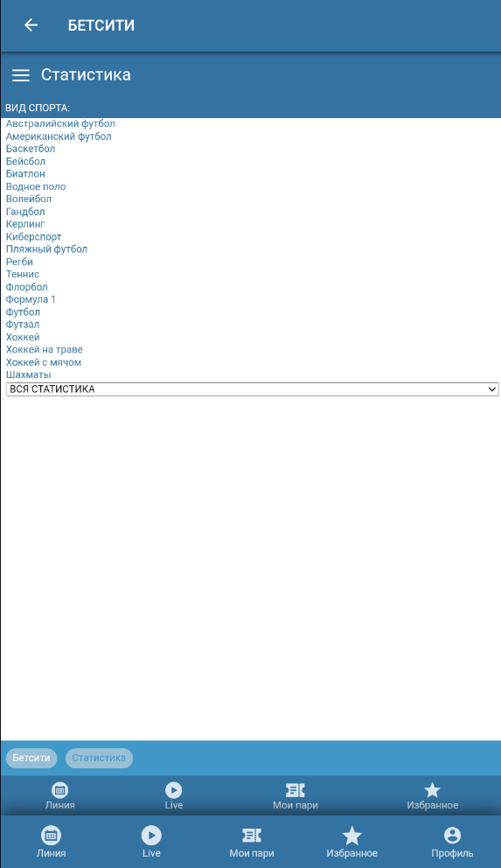The image size is (501, 868).
Task: Open Футбол statistics link
Action: tap(23, 311)
